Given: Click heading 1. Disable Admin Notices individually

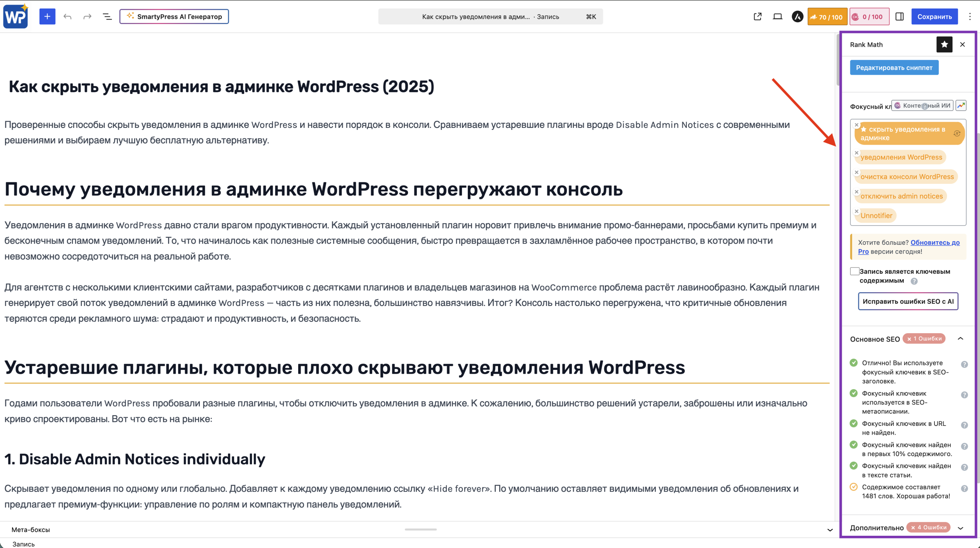Looking at the screenshot, I should pyautogui.click(x=135, y=459).
